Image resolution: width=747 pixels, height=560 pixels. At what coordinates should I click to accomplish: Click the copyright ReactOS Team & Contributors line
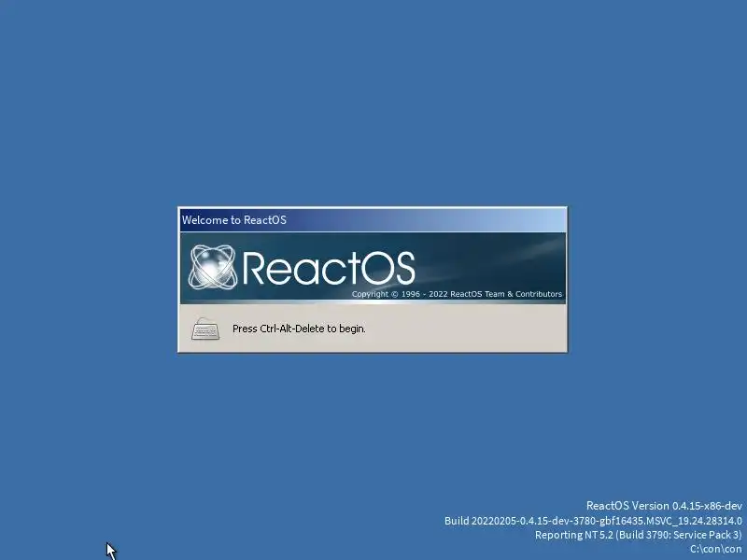coord(457,294)
